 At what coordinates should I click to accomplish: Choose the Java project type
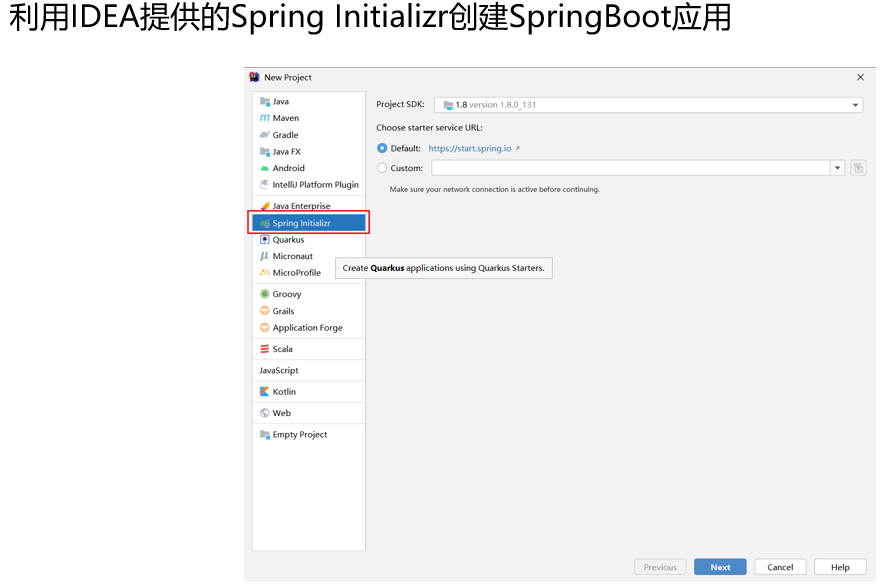[308, 102]
